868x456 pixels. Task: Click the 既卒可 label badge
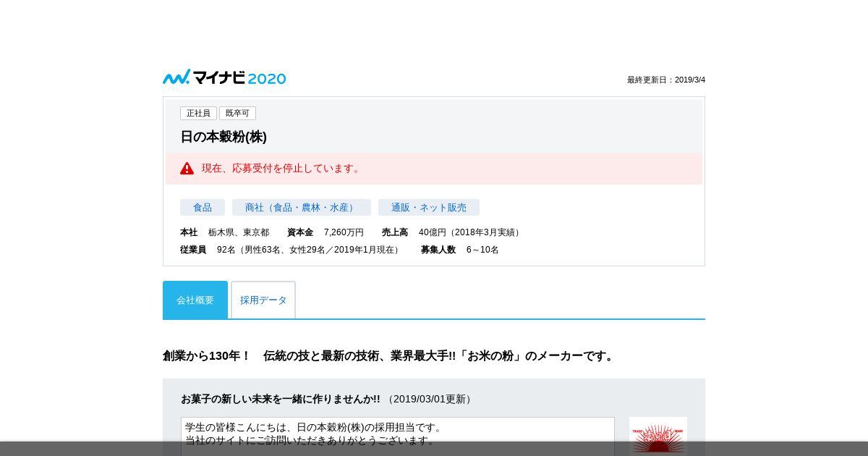pyautogui.click(x=237, y=114)
